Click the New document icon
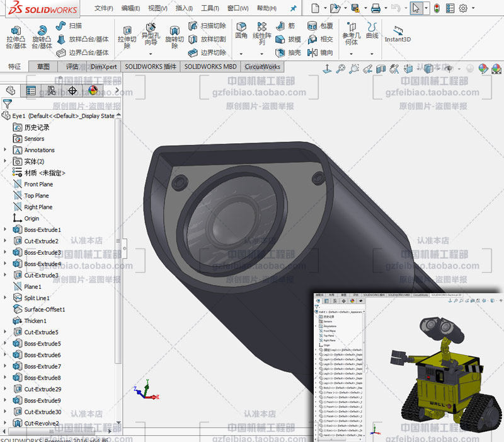Screen dimensions: 504x442 (x=316, y=8)
